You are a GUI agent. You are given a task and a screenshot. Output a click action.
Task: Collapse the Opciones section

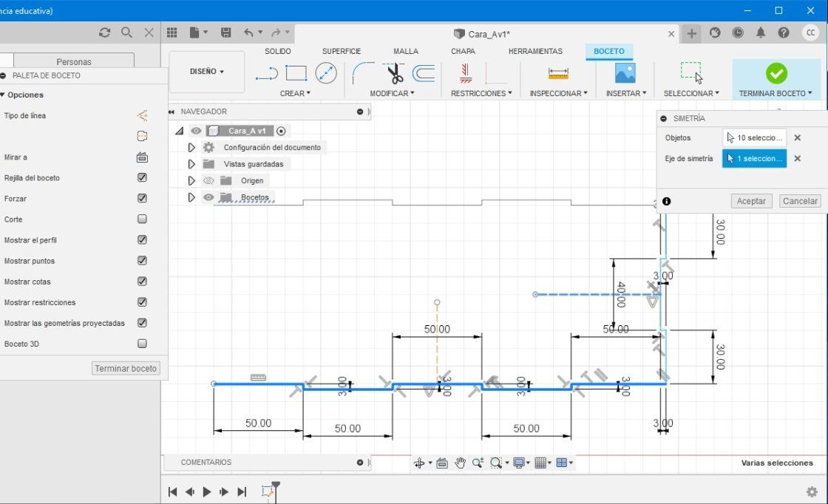3,95
